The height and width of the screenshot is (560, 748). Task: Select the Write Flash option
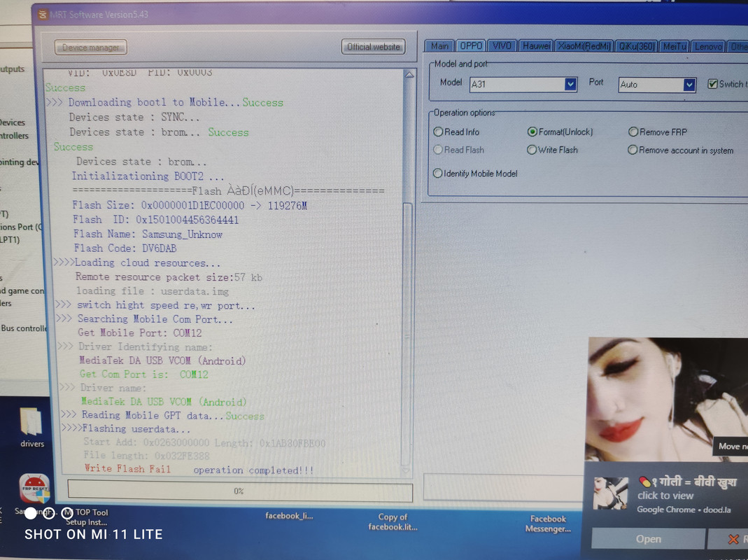pyautogui.click(x=552, y=150)
